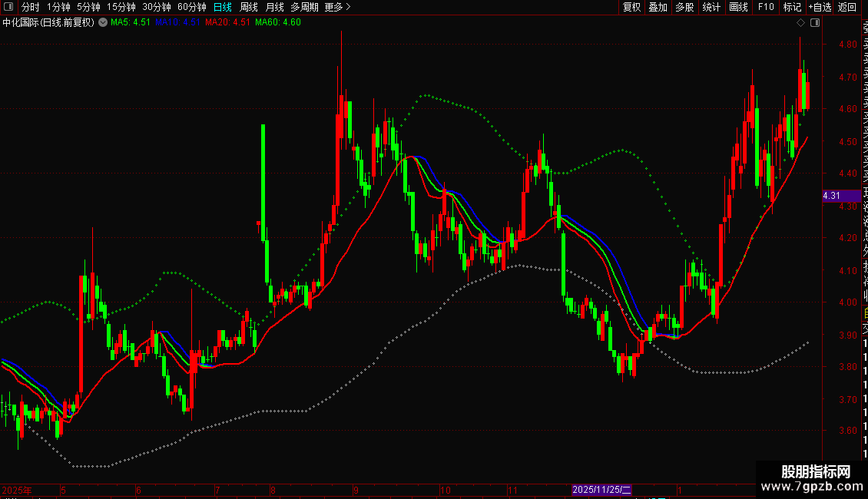868x499 pixels.
Task: Click the 返回 back button
Action: [x=847, y=7]
